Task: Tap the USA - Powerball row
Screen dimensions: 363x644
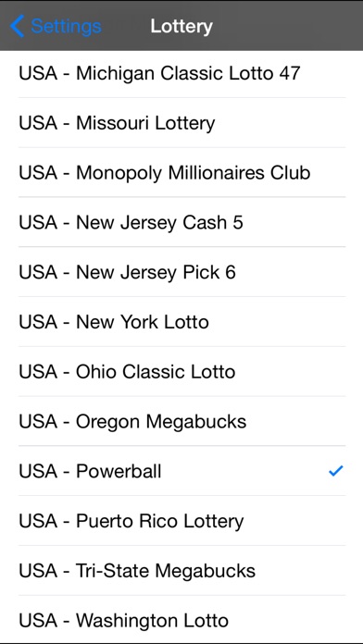Action: [181, 471]
